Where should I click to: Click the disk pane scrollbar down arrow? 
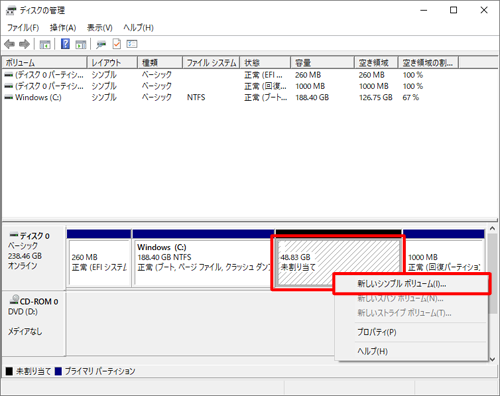pos(493,359)
